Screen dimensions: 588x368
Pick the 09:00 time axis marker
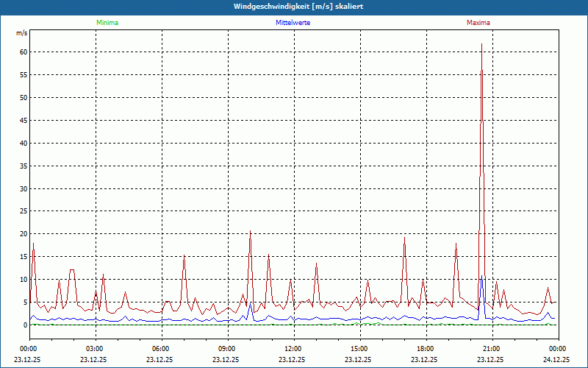[x=226, y=349]
